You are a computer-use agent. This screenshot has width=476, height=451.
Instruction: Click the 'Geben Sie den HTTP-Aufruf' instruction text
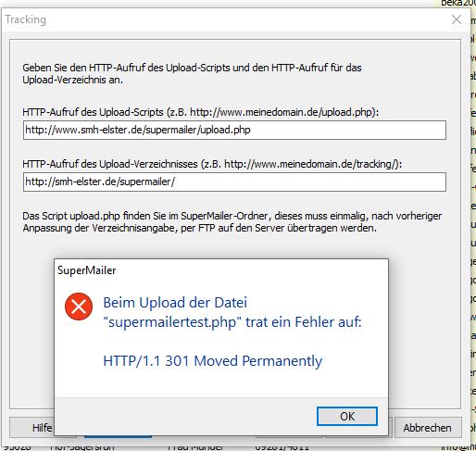pyautogui.click(x=192, y=74)
